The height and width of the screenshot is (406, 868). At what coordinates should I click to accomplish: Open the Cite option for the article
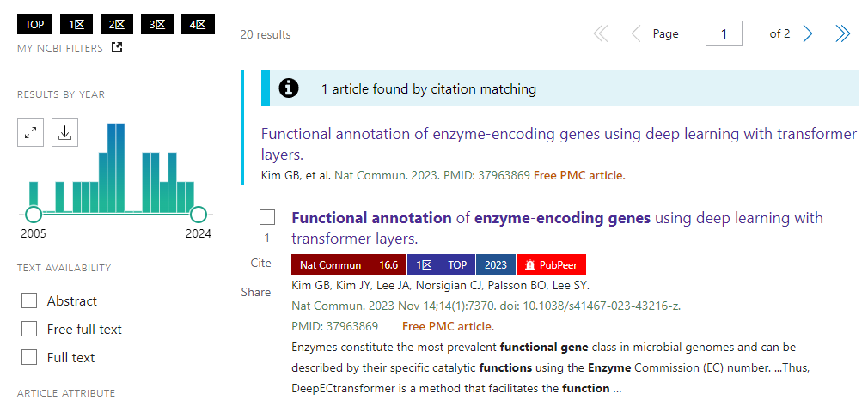pos(260,264)
